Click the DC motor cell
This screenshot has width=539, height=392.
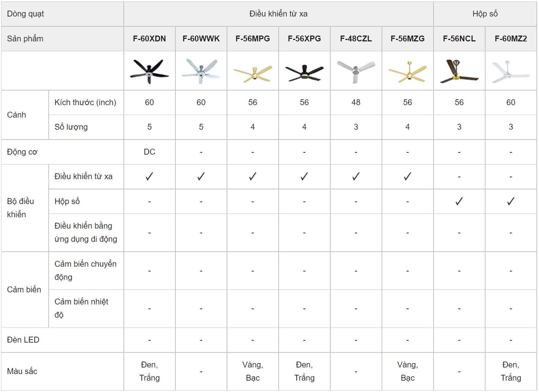pos(149,152)
